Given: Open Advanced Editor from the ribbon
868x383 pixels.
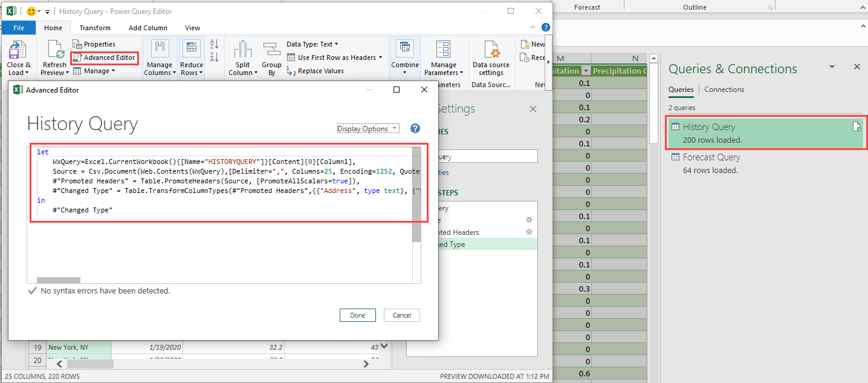Looking at the screenshot, I should [x=104, y=57].
